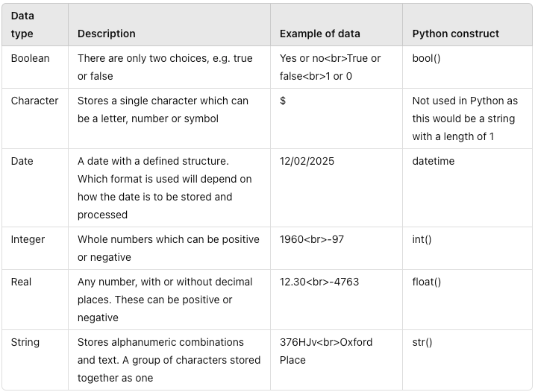Image resolution: width=535 pixels, height=392 pixels.
Task: Click the 'Boolean' data type cell
Action: [x=30, y=58]
